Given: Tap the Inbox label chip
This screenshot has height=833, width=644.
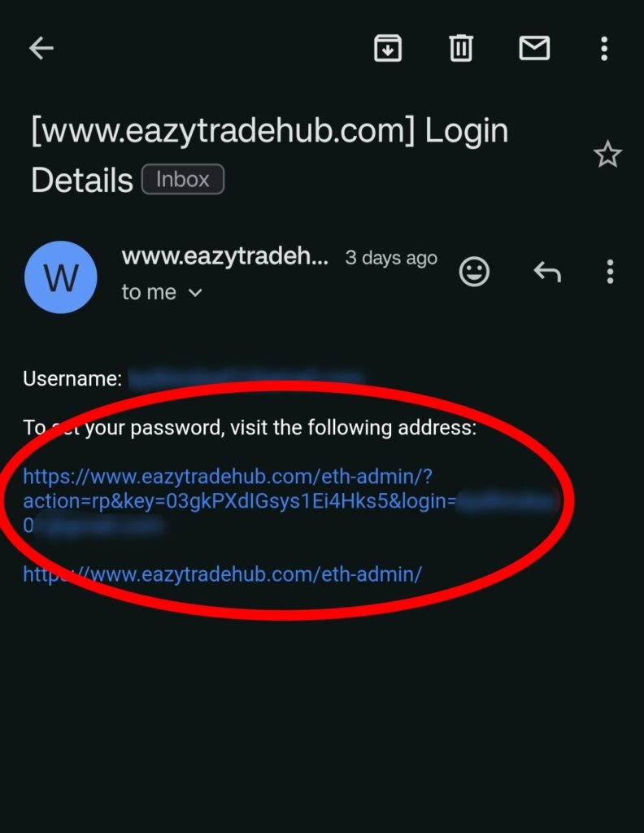Looking at the screenshot, I should pos(183,180).
